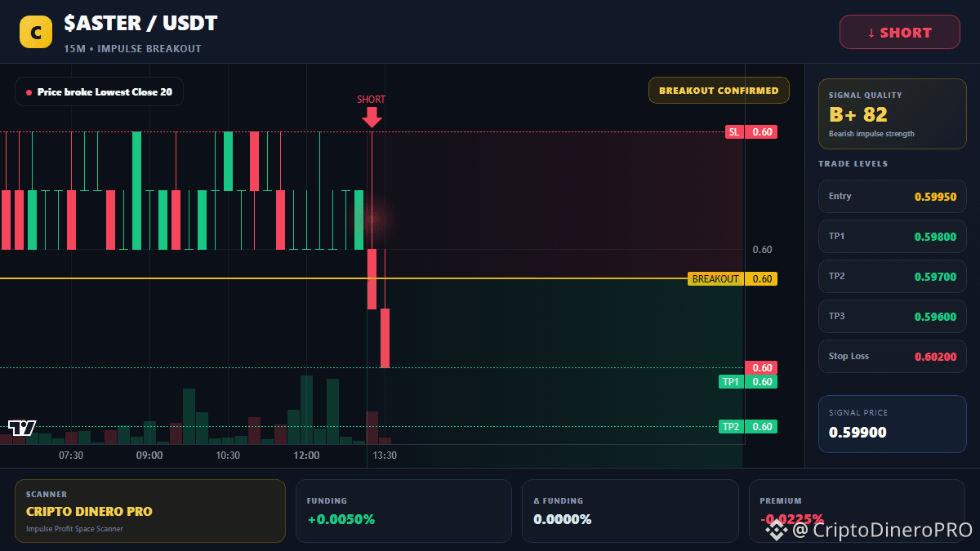Image resolution: width=980 pixels, height=551 pixels.
Task: Click the CRIPTO DINERO PRO scanner card
Action: click(150, 511)
